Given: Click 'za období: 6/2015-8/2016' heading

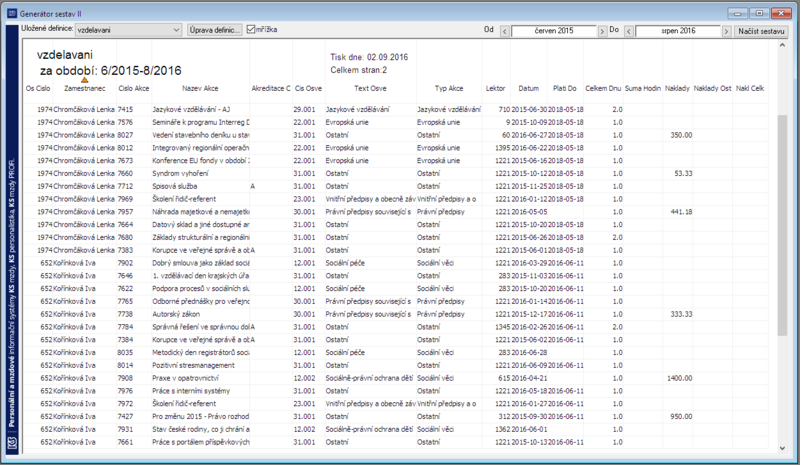Looking at the screenshot, I should tap(110, 70).
